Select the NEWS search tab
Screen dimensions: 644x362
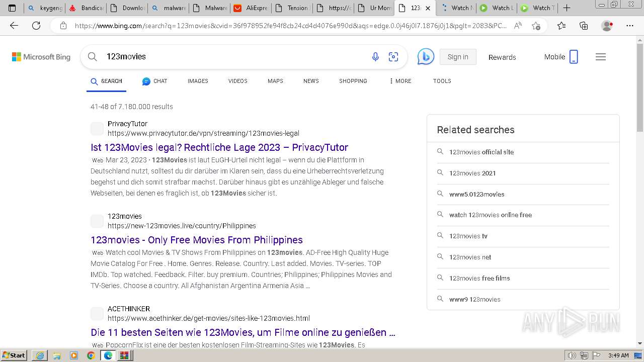point(311,81)
